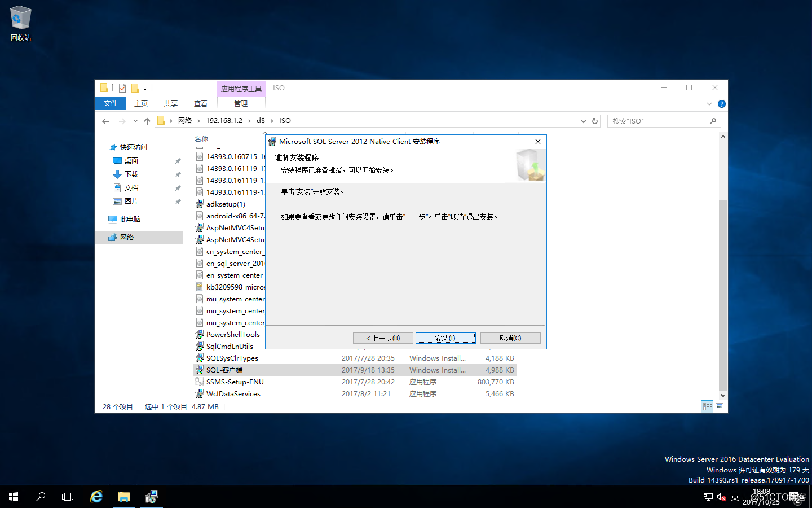Click the Properties icon in Explorer's quick access toolbar
812x508 pixels.
coord(122,88)
